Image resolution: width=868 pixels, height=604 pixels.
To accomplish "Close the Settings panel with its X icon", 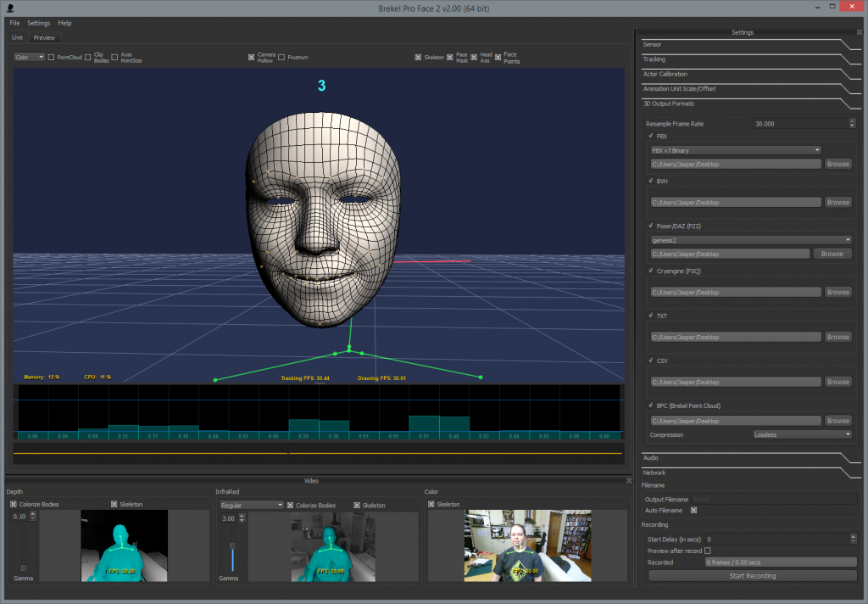I will pyautogui.click(x=860, y=32).
